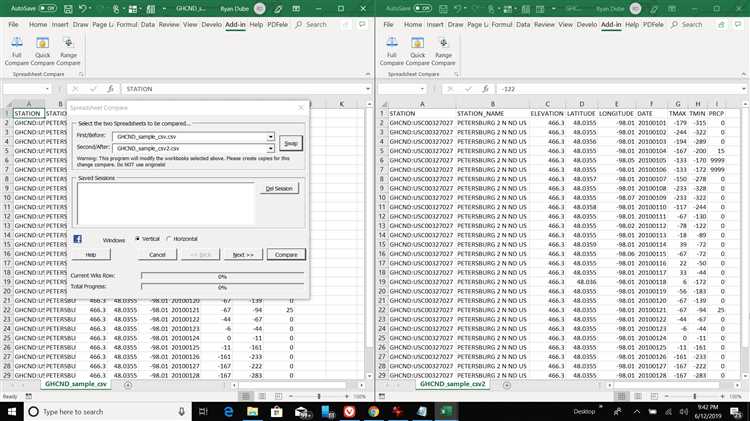
Task: Select the GHCND_sample_csv sheet tab
Action: (76, 384)
